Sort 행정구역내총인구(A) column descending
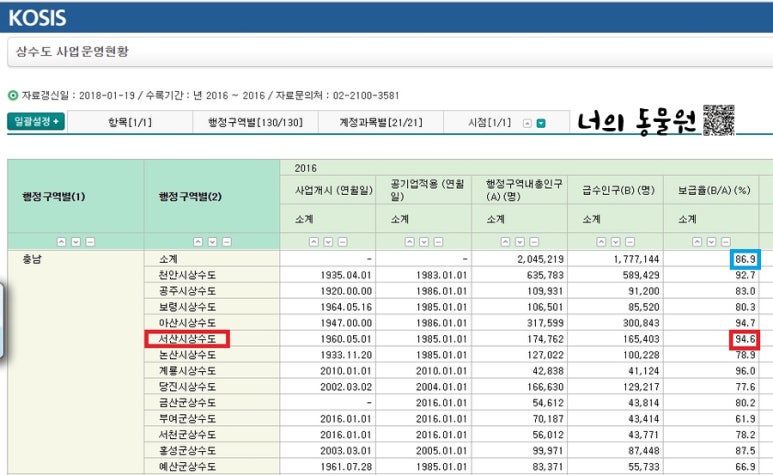773x475 pixels. point(520,242)
